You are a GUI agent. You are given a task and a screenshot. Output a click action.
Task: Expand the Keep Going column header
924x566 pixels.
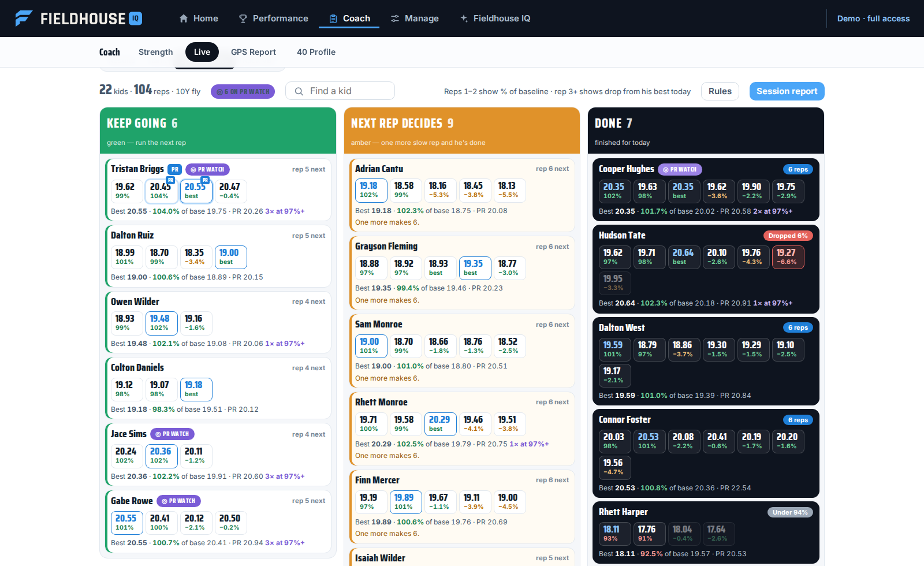(218, 131)
